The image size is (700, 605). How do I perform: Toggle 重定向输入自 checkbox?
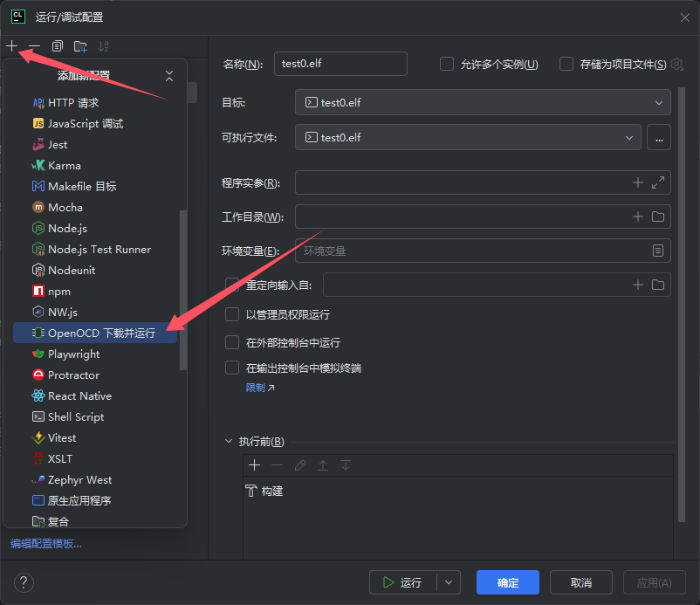point(232,285)
